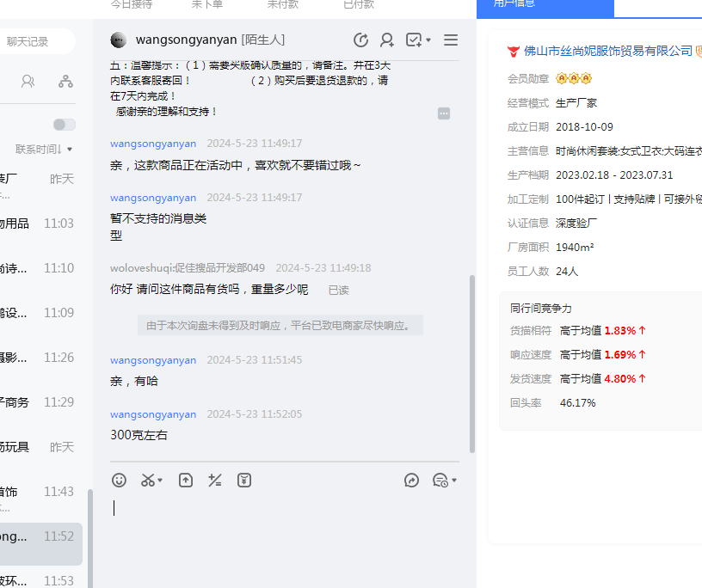Click the upload file icon
Screen dimensions: 702x588
coord(186,481)
